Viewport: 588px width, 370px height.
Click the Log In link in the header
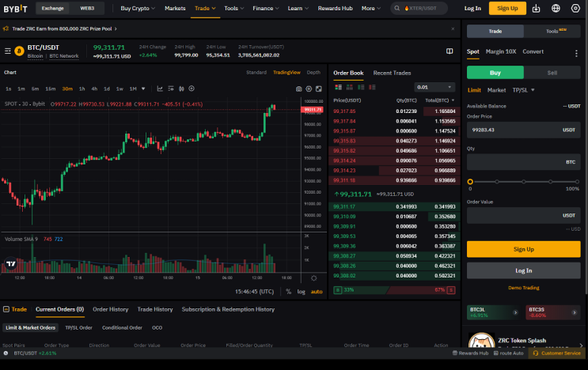coord(472,8)
